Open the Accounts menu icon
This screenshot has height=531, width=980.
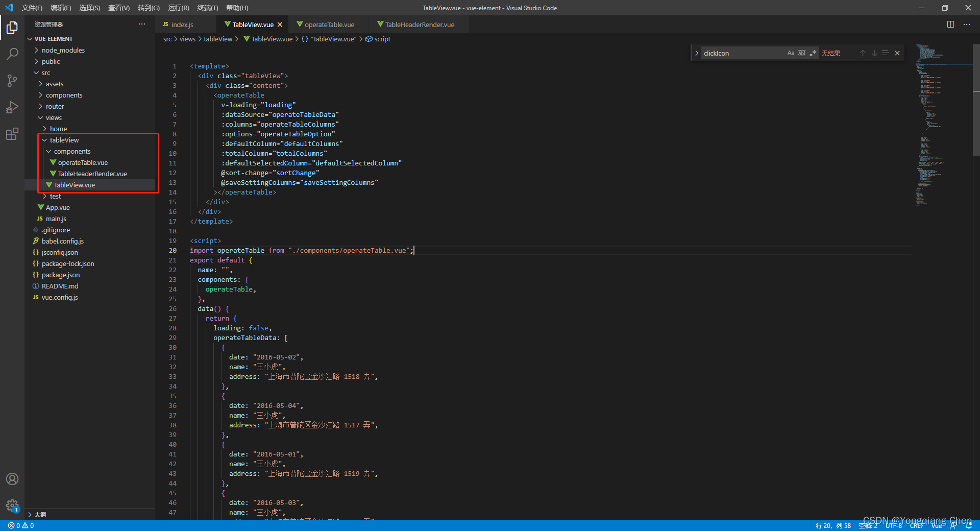tap(12, 479)
